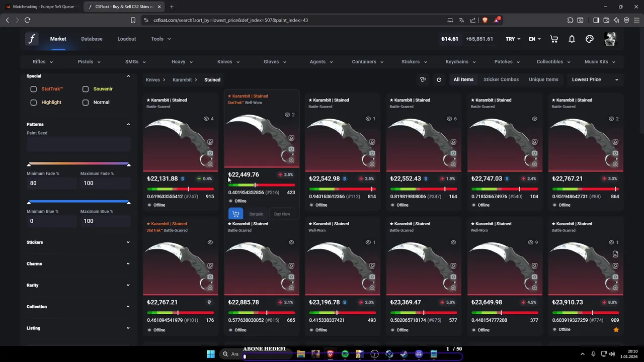This screenshot has width=644, height=362.
Task: Open screenshot camera icon on ₺22,449.76 card
Action: [291, 149]
